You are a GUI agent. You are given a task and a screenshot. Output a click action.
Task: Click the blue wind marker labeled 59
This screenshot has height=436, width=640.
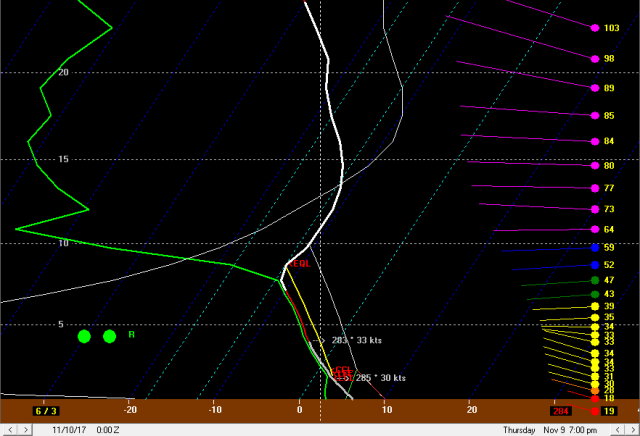tap(595, 247)
